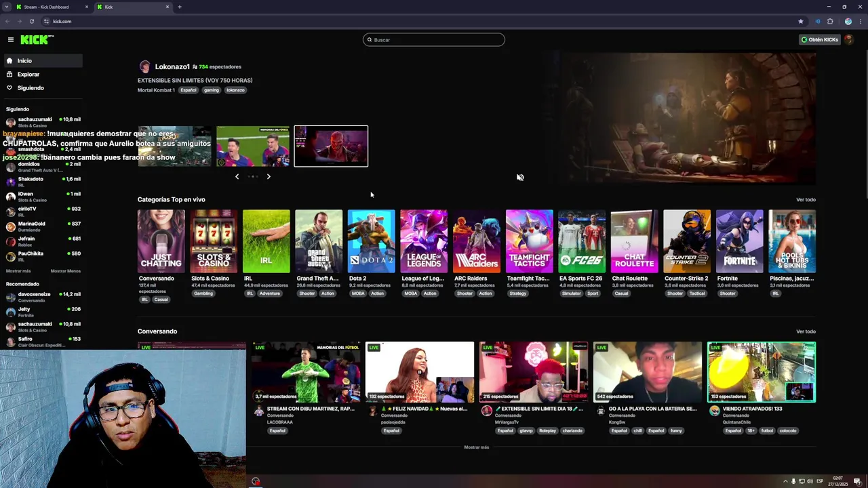The image size is (868, 488).
Task: Open the Just Chatting category card
Action: (161, 241)
